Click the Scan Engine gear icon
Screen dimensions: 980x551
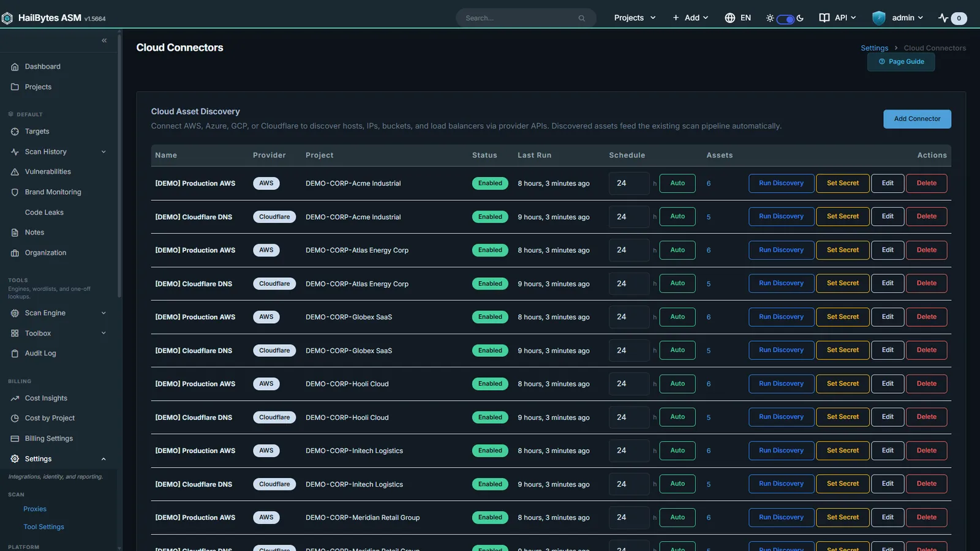tap(15, 313)
